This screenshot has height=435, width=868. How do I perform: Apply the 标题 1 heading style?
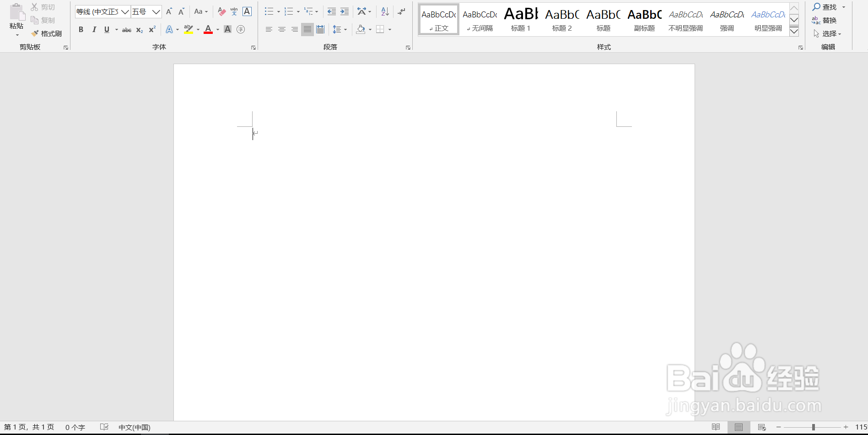521,20
